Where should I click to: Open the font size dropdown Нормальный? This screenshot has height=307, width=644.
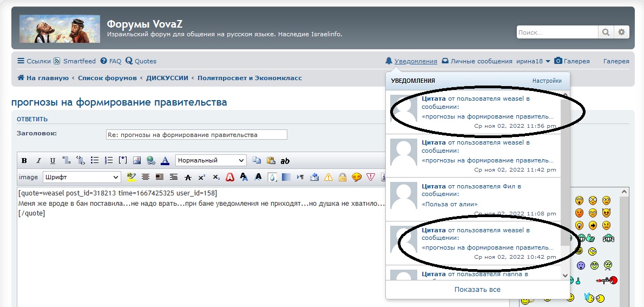pyautogui.click(x=211, y=160)
